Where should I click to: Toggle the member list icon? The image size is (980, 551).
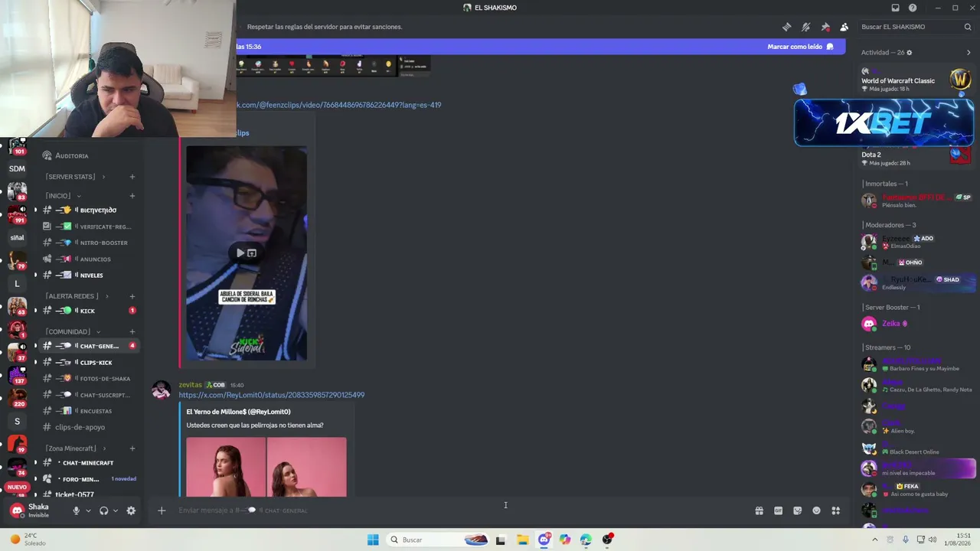point(844,27)
